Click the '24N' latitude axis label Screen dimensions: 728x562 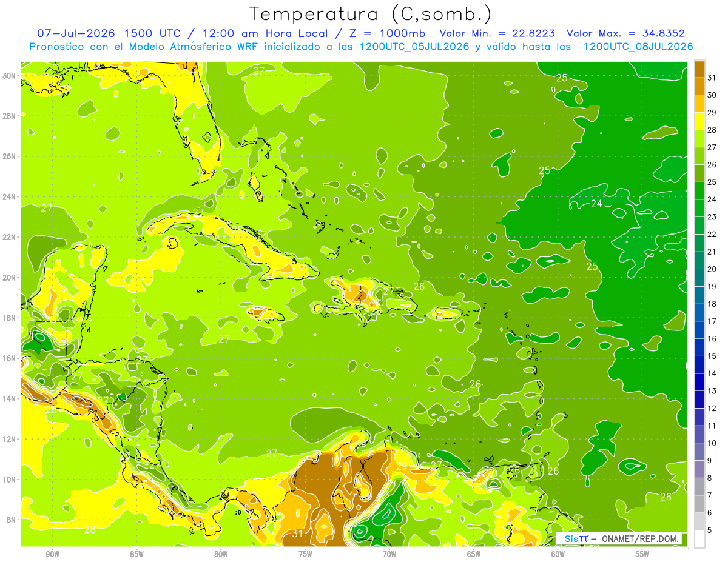click(10, 197)
